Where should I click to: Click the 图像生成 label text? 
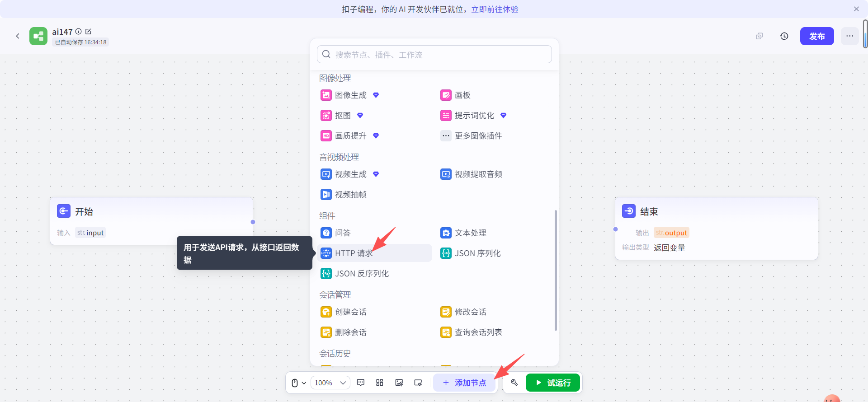(351, 95)
